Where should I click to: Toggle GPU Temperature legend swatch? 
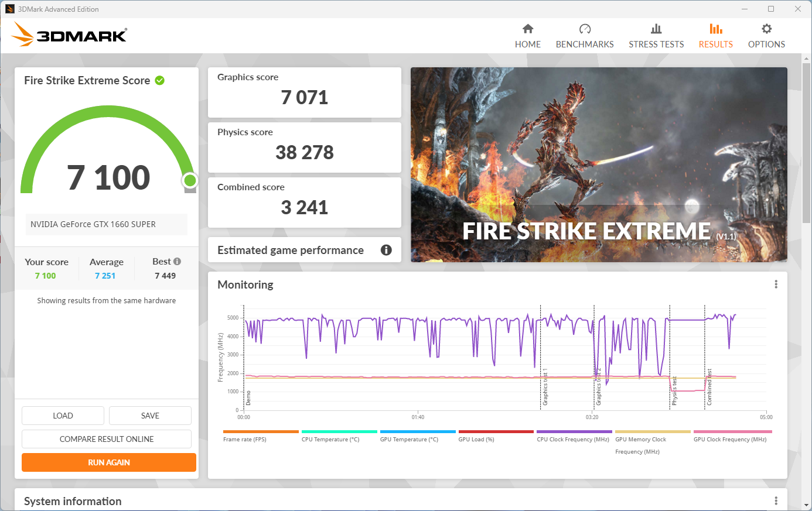tap(418, 431)
